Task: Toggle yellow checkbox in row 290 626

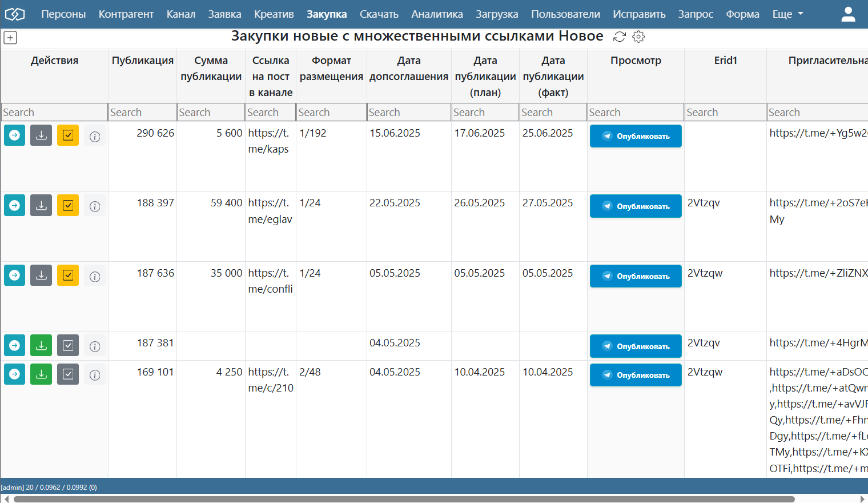Action: click(x=68, y=135)
